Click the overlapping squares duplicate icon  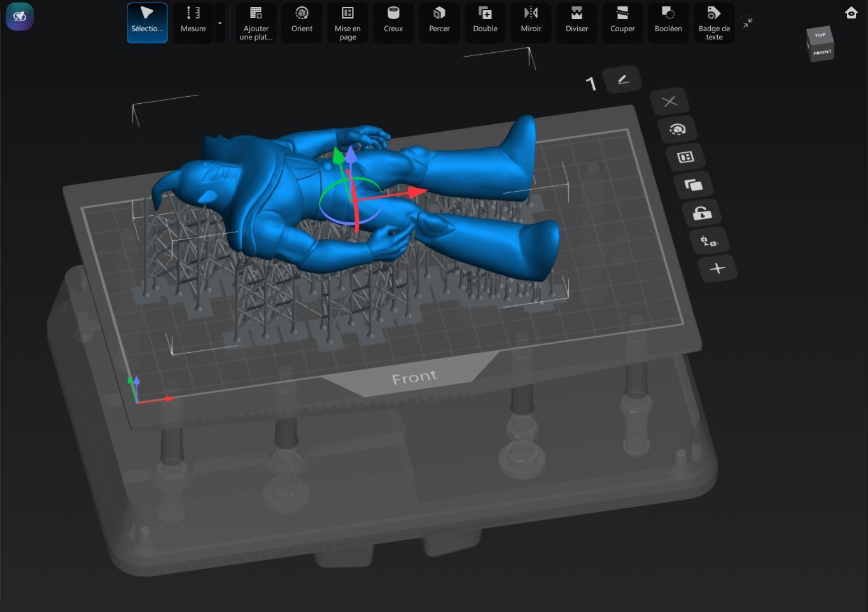click(694, 185)
